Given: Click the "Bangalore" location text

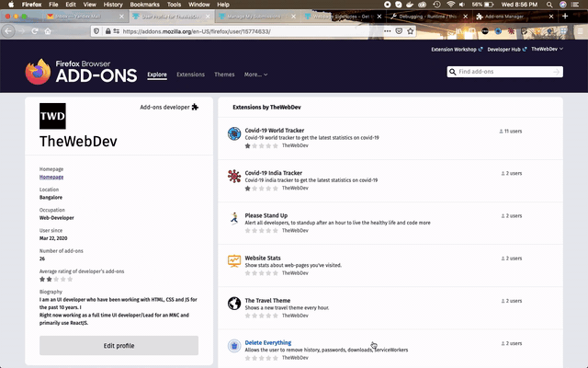Looking at the screenshot, I should (x=51, y=197).
